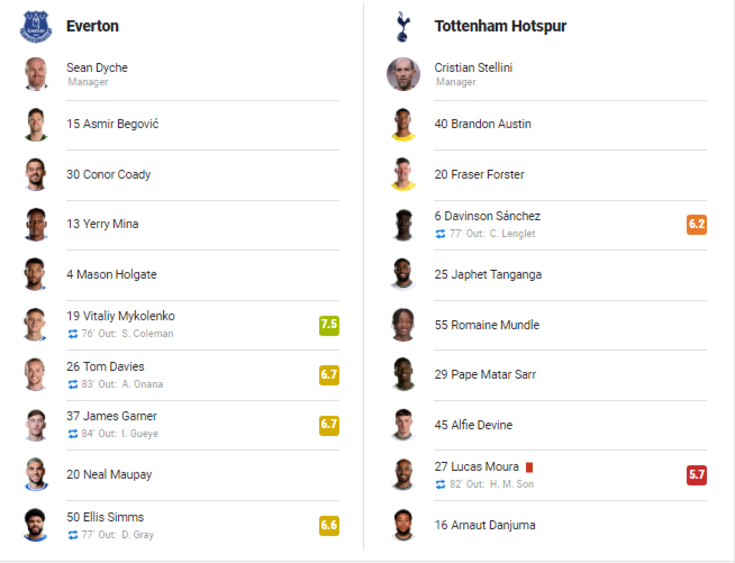Image resolution: width=735 pixels, height=563 pixels.
Task: Click the Tottenham Hotspur cockerel logo
Action: click(403, 27)
